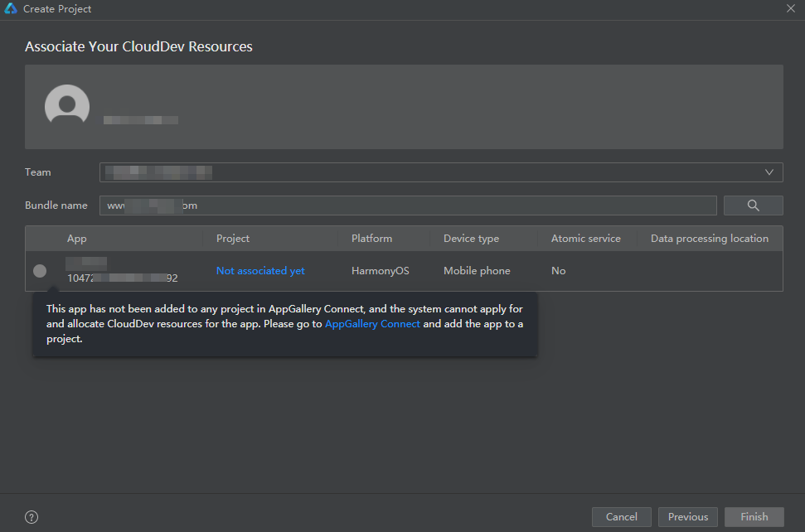The width and height of the screenshot is (805, 532).
Task: Click the blurred app ID text
Action: tap(122, 278)
